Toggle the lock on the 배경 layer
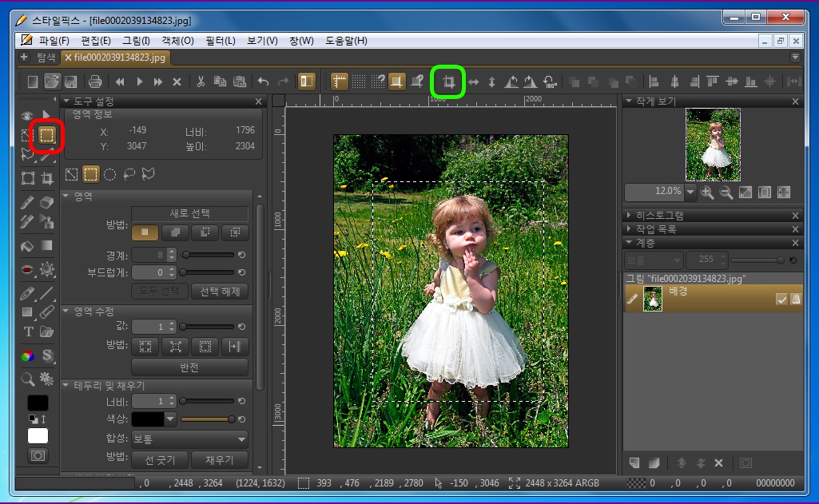 796,300
